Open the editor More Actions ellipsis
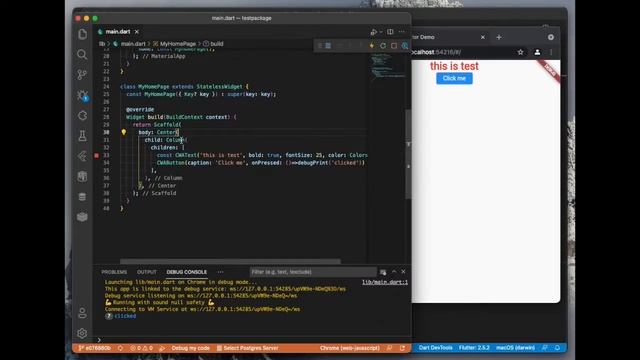The height and width of the screenshot is (360, 640). click(x=402, y=32)
